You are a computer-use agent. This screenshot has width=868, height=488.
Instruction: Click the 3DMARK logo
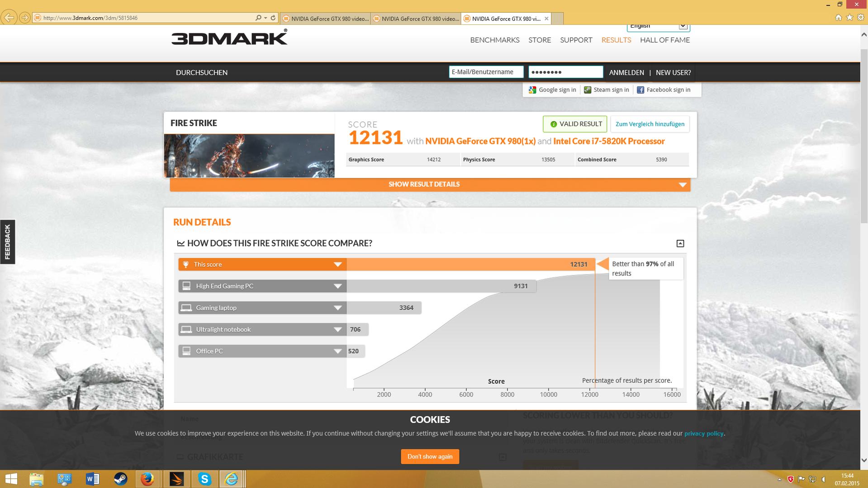click(229, 37)
